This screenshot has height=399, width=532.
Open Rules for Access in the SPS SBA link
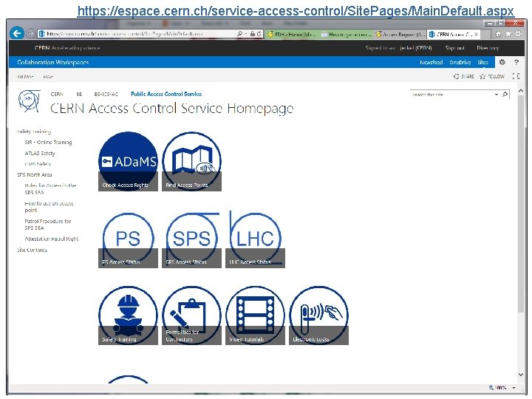(x=50, y=188)
